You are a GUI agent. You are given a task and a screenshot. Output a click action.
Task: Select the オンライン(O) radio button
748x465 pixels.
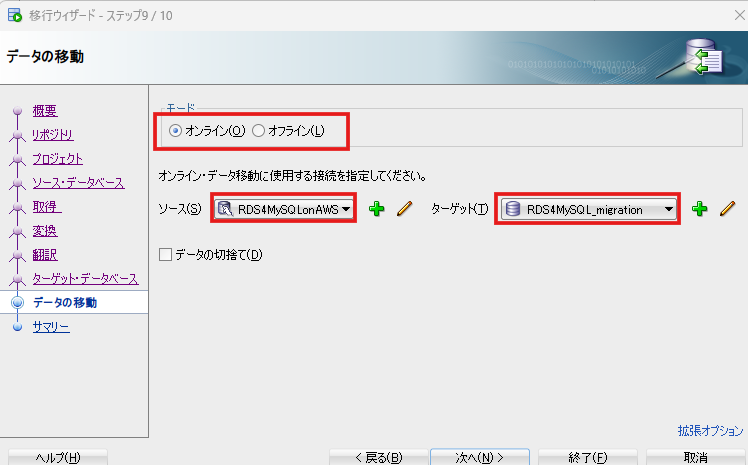pos(176,131)
